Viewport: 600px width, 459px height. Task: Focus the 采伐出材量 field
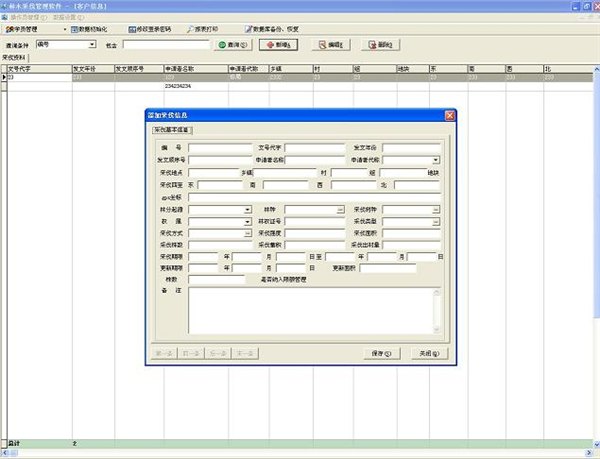click(x=411, y=245)
